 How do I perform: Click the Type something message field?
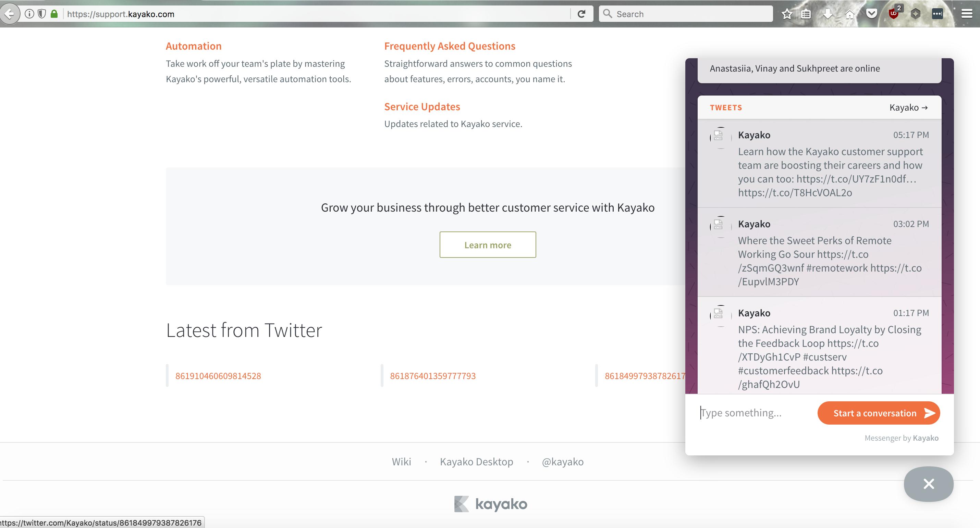[755, 413]
